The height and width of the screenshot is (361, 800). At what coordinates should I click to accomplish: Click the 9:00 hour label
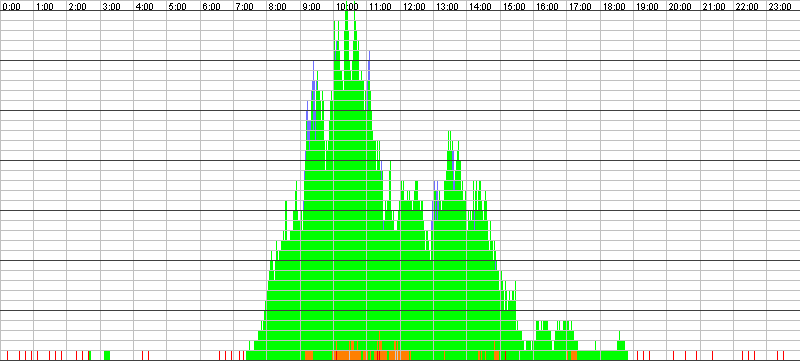coord(312,8)
